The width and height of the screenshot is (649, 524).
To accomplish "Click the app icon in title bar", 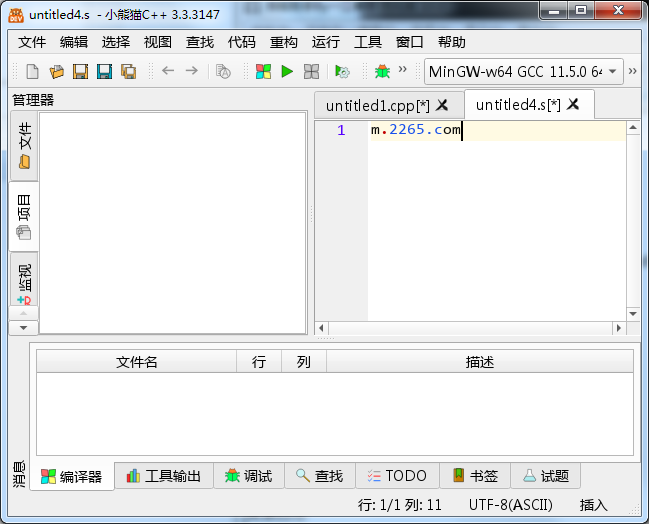I will pos(16,15).
